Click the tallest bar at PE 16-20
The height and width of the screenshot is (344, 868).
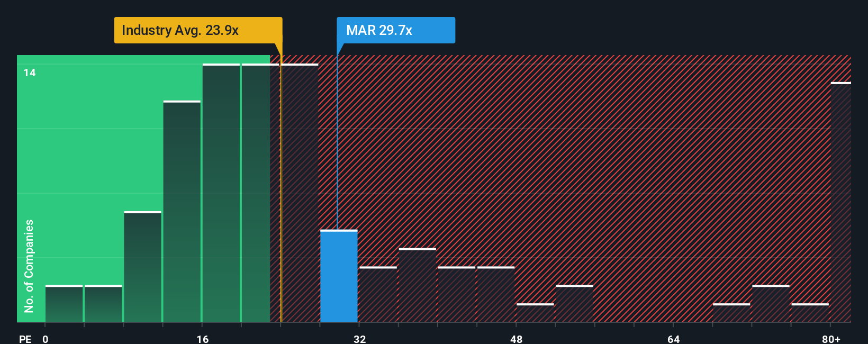coord(221,193)
